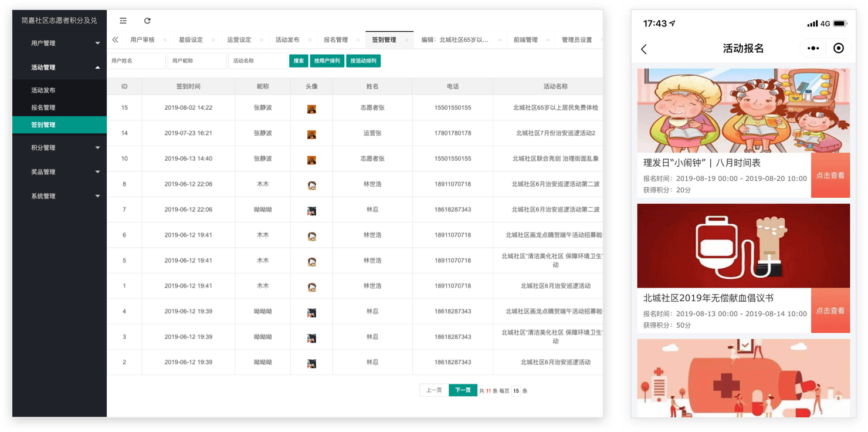Click the 搜索 button
The width and height of the screenshot is (868, 432).
(x=299, y=60)
